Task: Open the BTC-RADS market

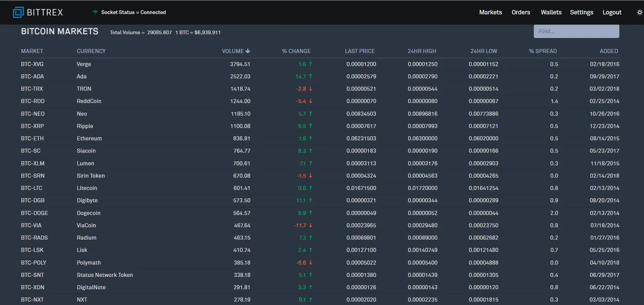Action: [34, 238]
